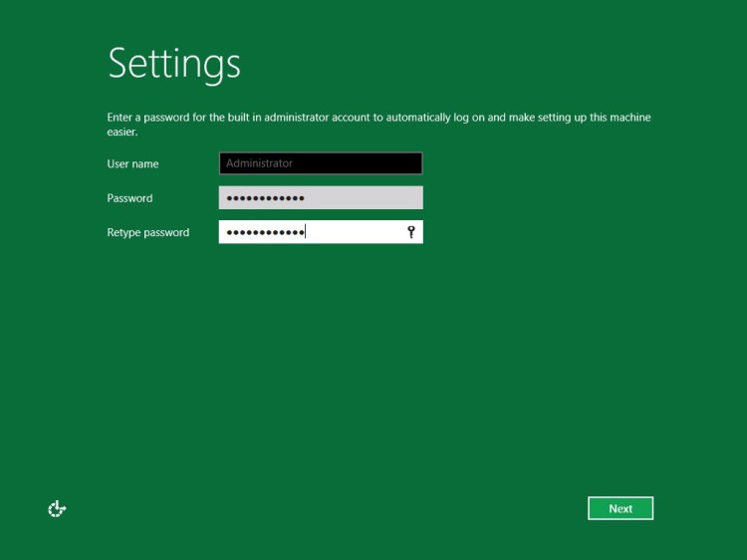Click the password reveal icon in Retype password
The width and height of the screenshot is (747, 560).
410,232
